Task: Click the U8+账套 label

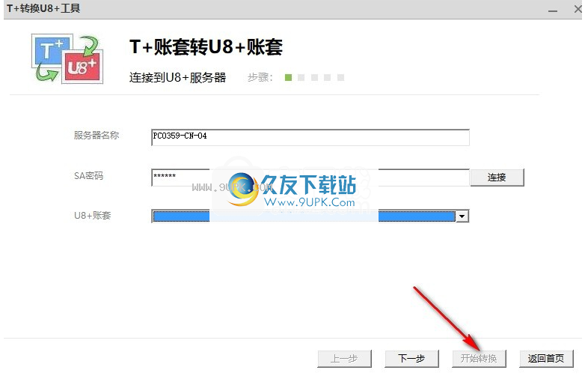Action: coord(93,216)
